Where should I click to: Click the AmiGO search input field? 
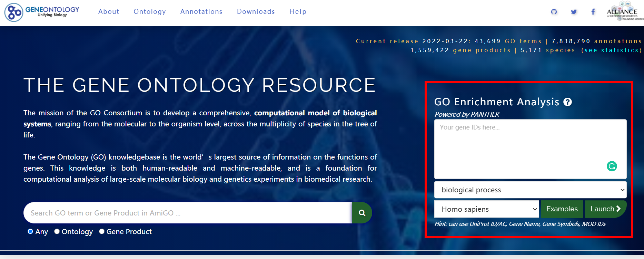point(188,213)
